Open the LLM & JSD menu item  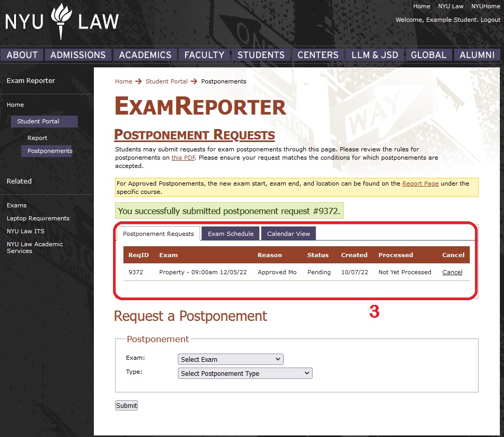374,55
